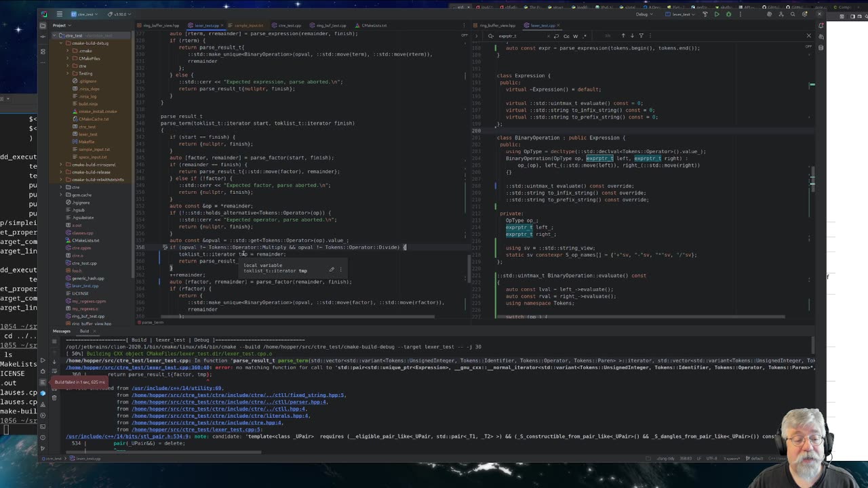This screenshot has width=868, height=488.
Task: Select build.ninja in project tree
Action: pos(85,104)
